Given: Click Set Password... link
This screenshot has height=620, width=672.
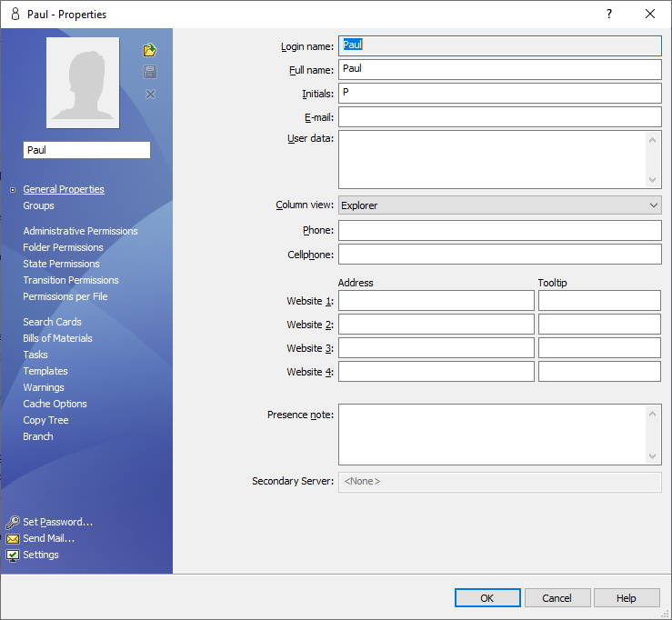Looking at the screenshot, I should [58, 523].
